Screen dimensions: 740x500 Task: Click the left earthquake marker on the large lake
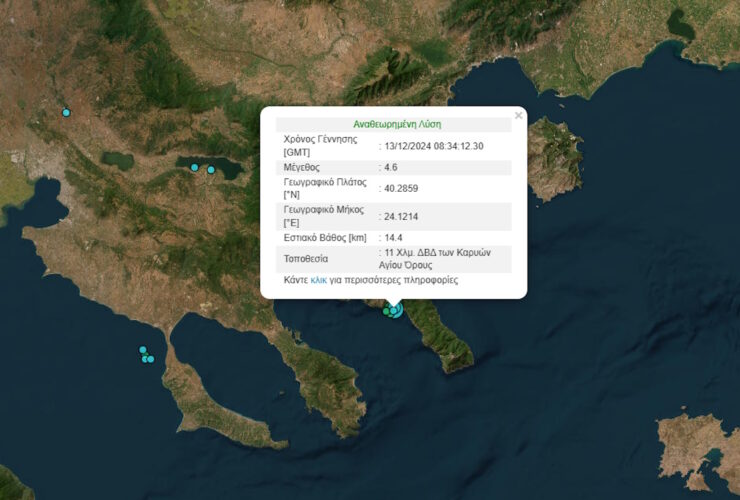(195, 167)
